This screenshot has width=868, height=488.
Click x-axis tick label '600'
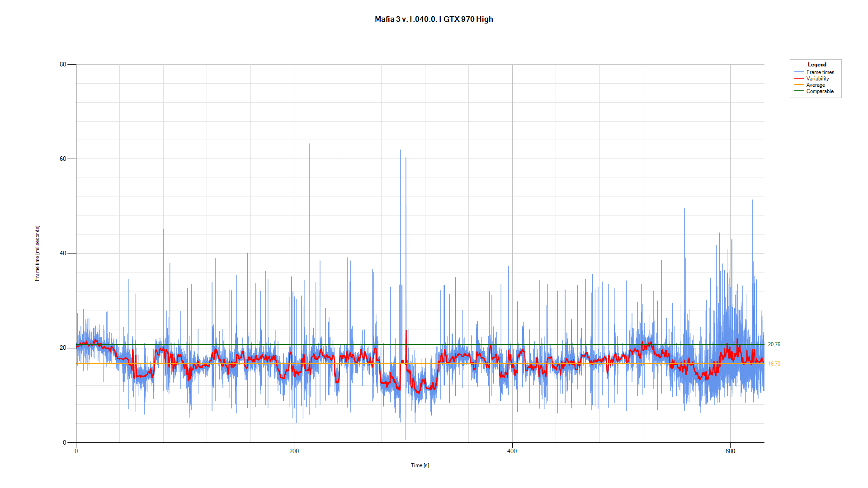coord(730,451)
